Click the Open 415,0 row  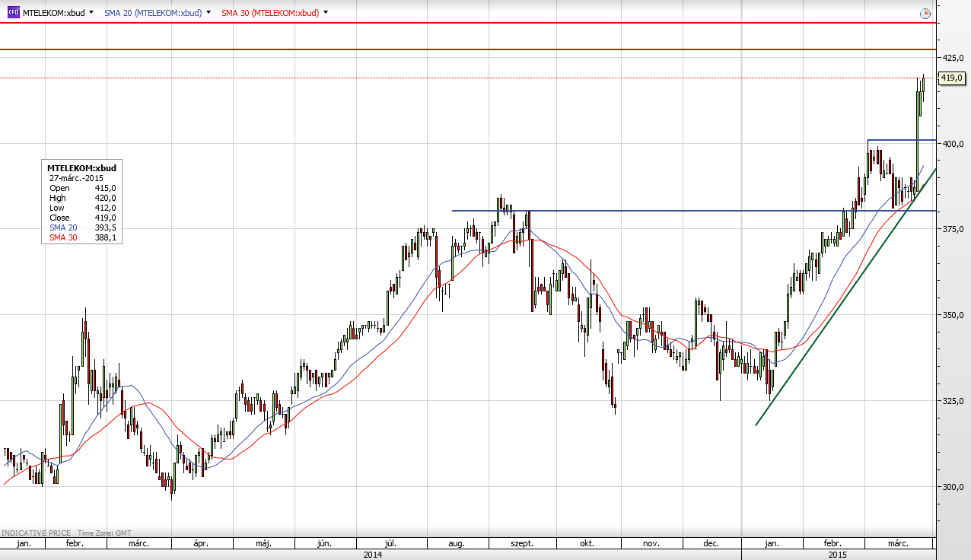point(82,188)
